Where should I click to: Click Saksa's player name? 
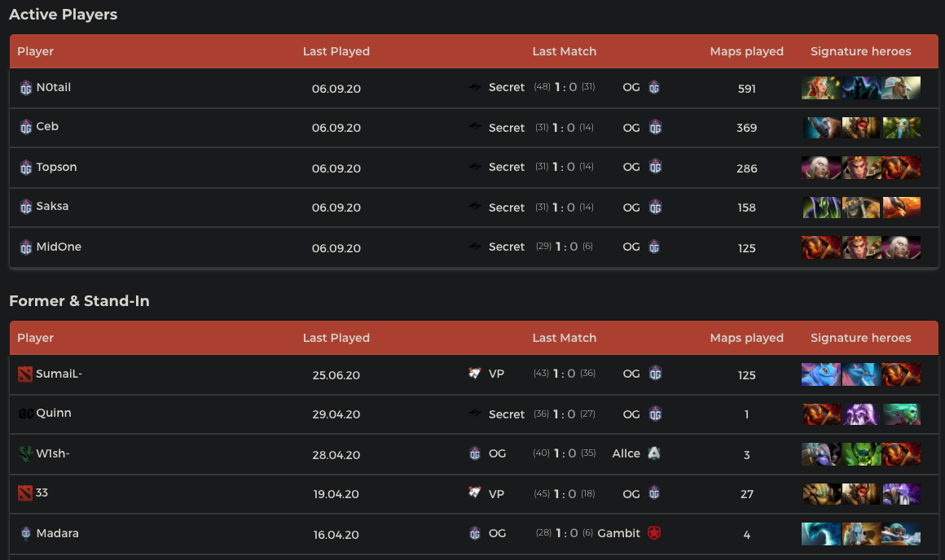[x=52, y=206]
